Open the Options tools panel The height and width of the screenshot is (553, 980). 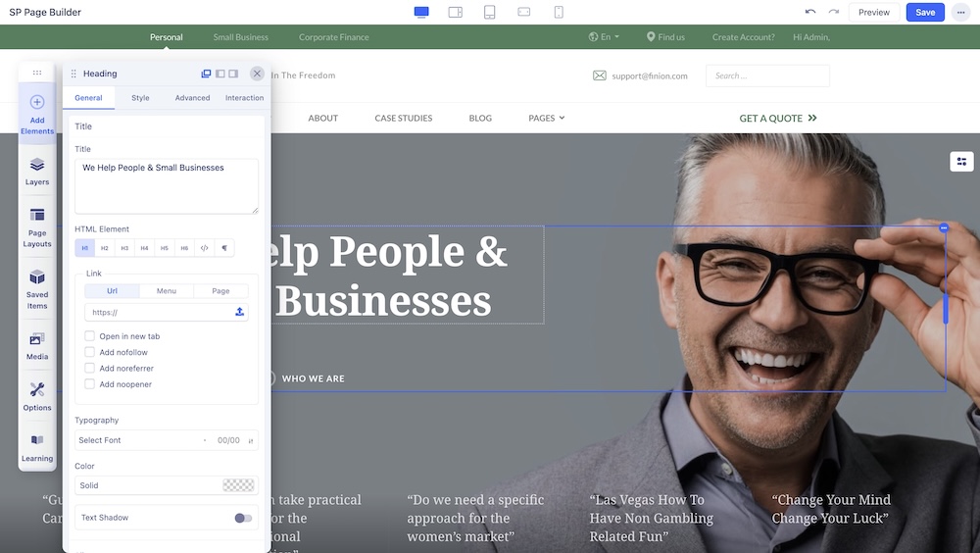37,396
